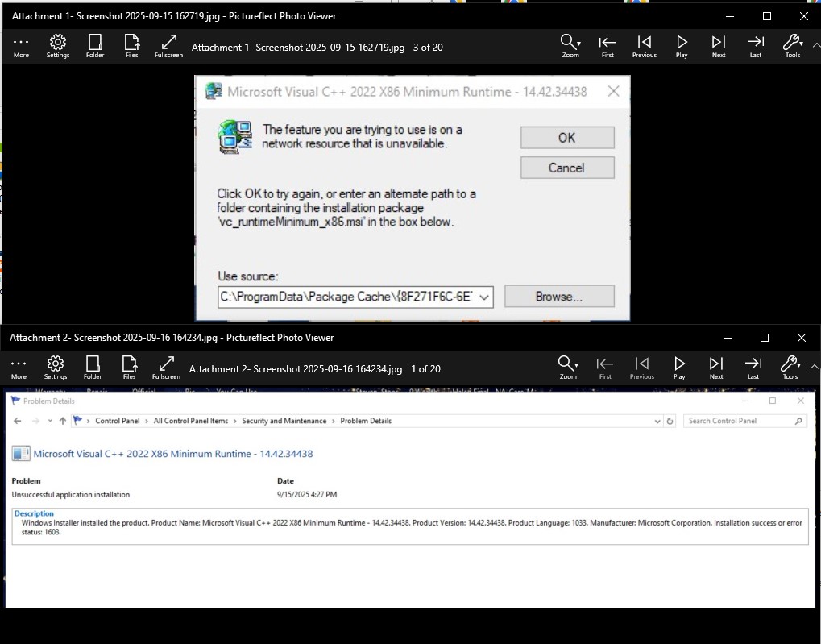Click Folder icon in Attachment 2 viewer
This screenshot has width=821, height=644.
(93, 368)
